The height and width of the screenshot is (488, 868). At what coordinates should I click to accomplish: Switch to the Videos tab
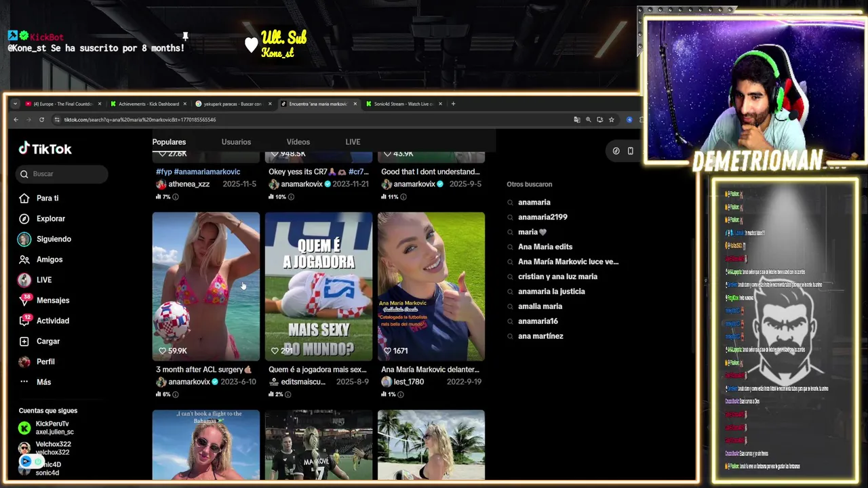[298, 142]
